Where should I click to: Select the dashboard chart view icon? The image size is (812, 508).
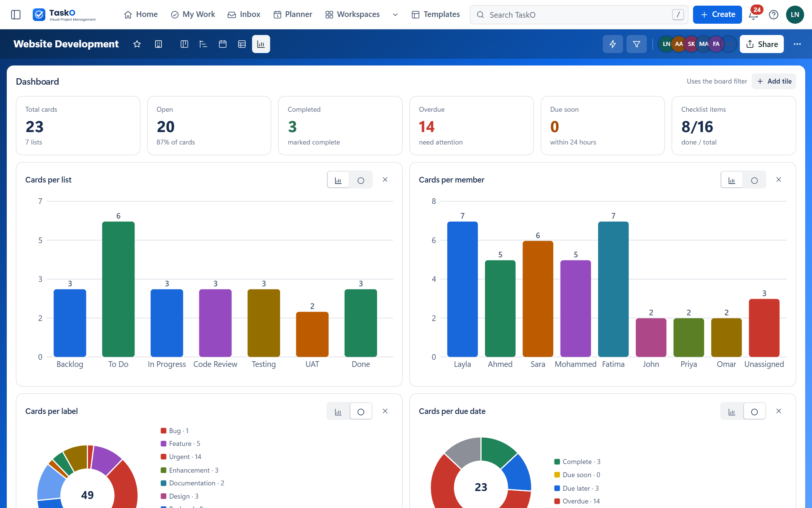pos(261,44)
